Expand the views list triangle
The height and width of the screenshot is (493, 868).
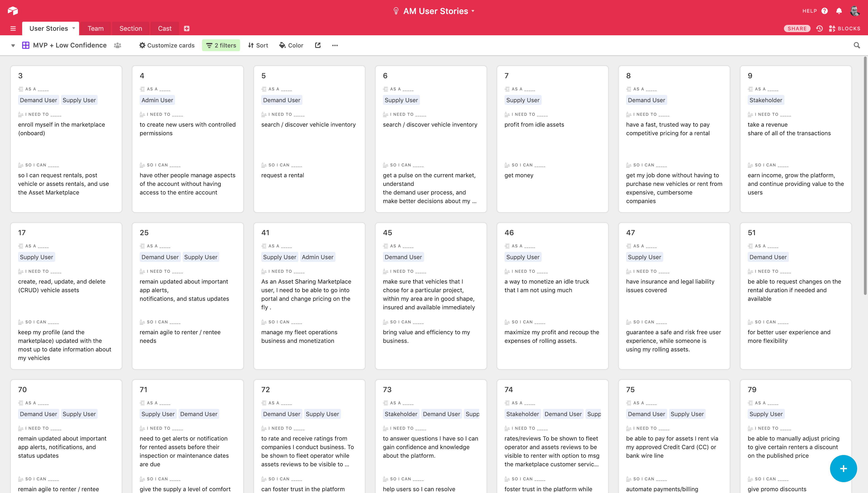click(13, 45)
